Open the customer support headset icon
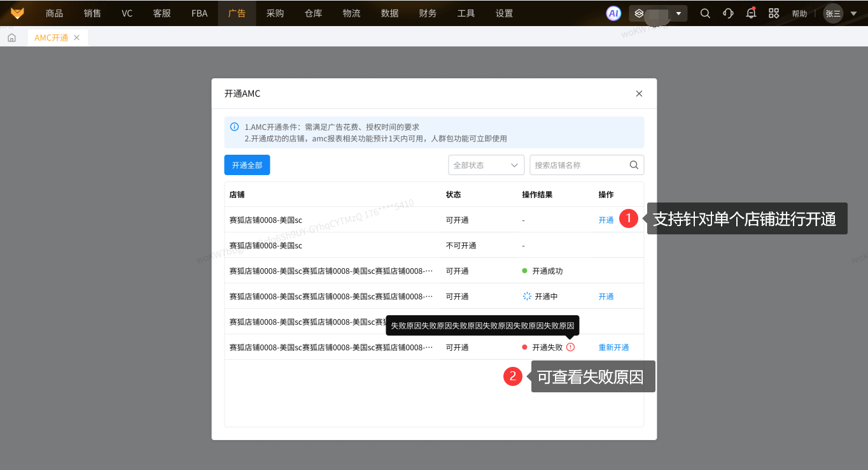 [728, 13]
